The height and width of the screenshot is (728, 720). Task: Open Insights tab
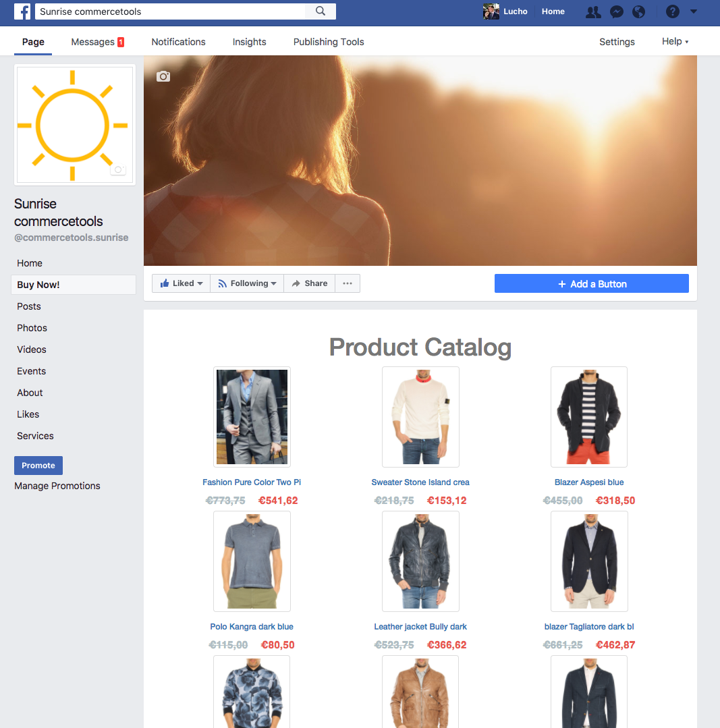click(x=249, y=42)
